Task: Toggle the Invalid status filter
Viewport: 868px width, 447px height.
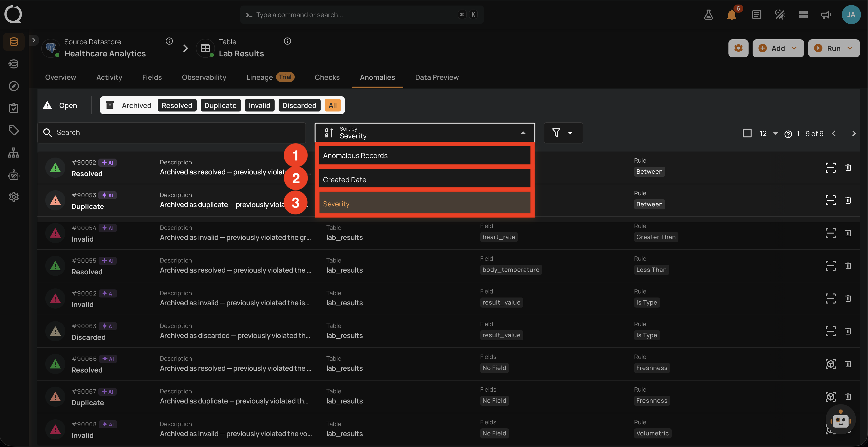Action: [259, 105]
